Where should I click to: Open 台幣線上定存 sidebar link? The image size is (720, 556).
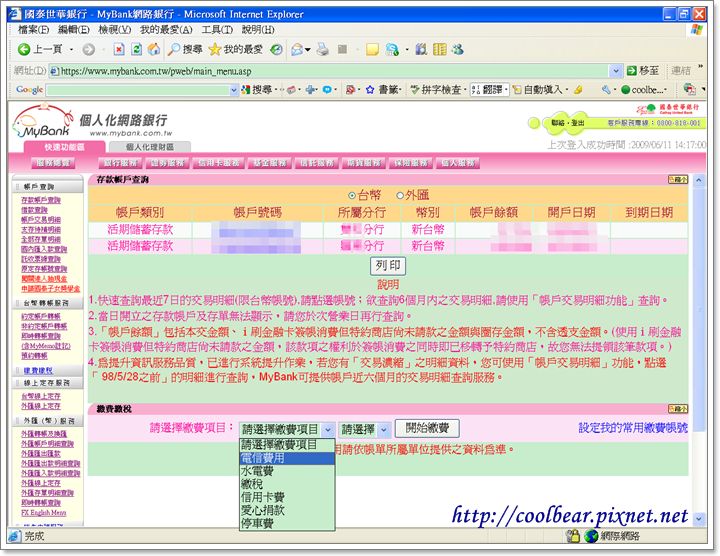(x=40, y=396)
